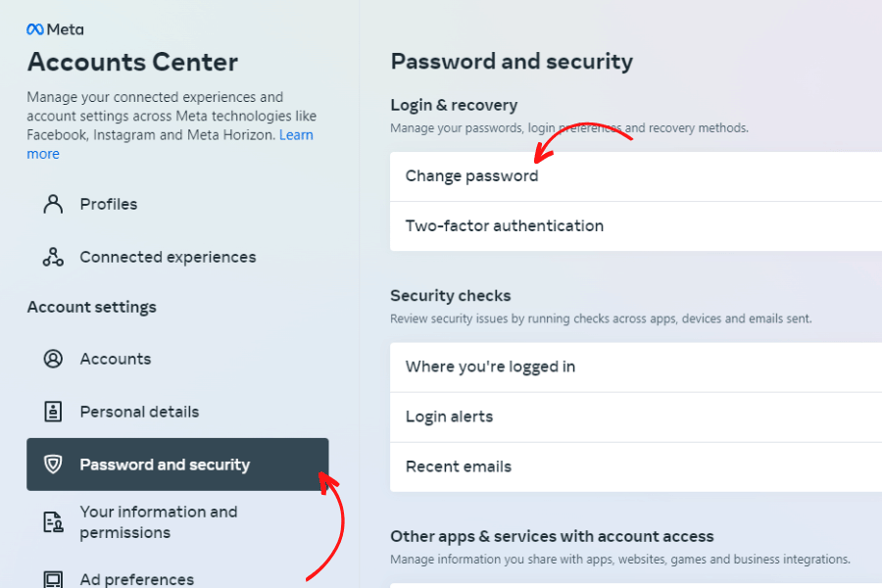Navigate to the Profiles section
This screenshot has height=588, width=882.
(108, 204)
